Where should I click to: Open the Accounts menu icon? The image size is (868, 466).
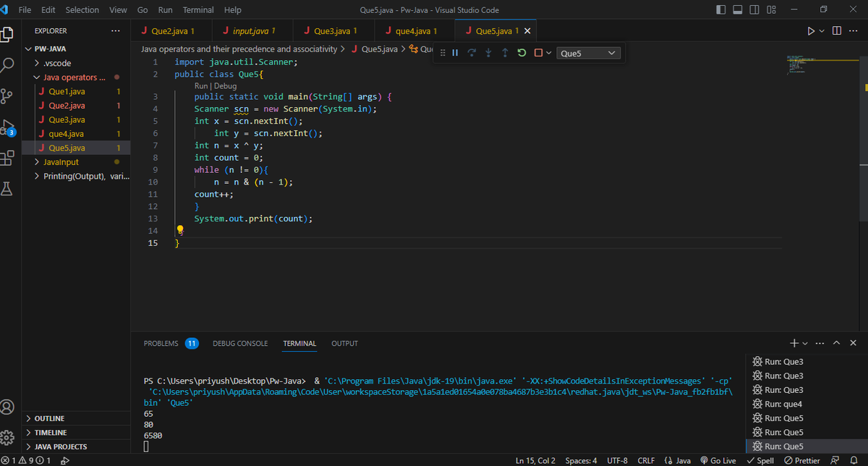(8, 407)
